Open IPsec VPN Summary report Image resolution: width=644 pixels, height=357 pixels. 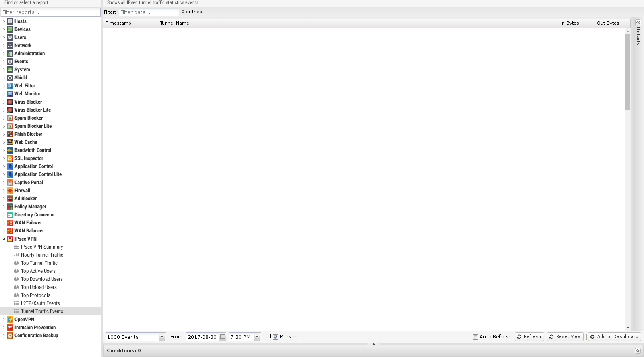42,247
